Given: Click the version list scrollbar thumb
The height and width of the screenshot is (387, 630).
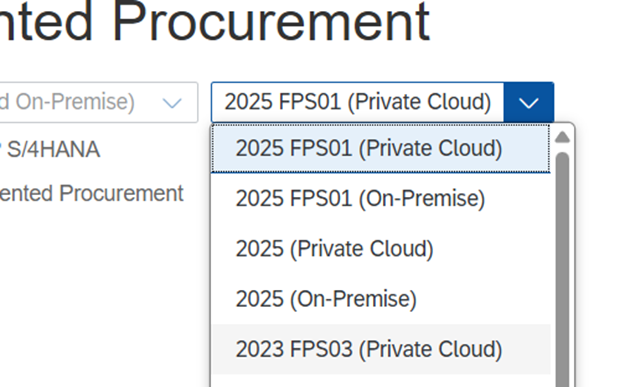Looking at the screenshot, I should click(x=562, y=269).
